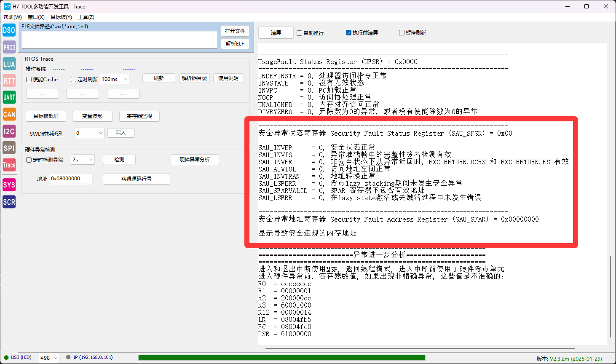The height and width of the screenshot is (364, 616).
Task: Open the PROG programmer module
Action: click(9, 47)
